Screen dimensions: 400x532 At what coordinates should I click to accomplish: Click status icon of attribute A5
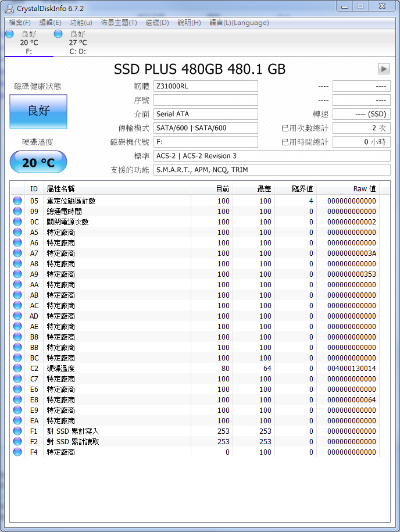coord(17,233)
